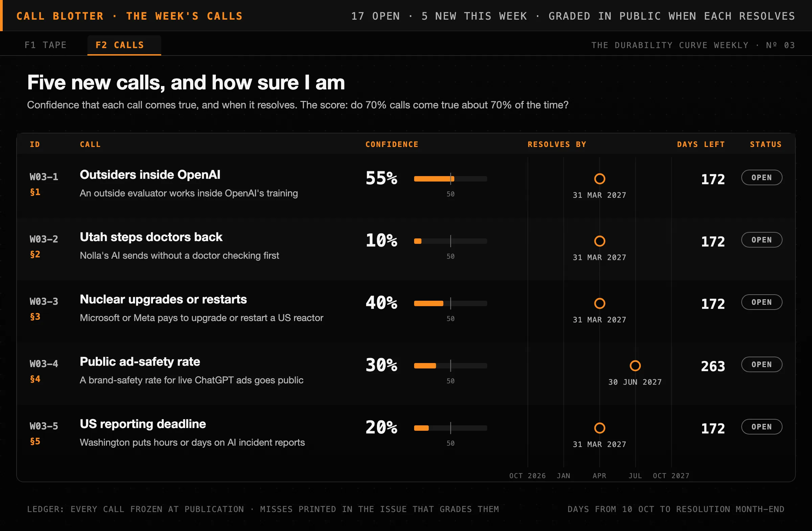
Task: Click the ID column header
Action: click(x=35, y=145)
